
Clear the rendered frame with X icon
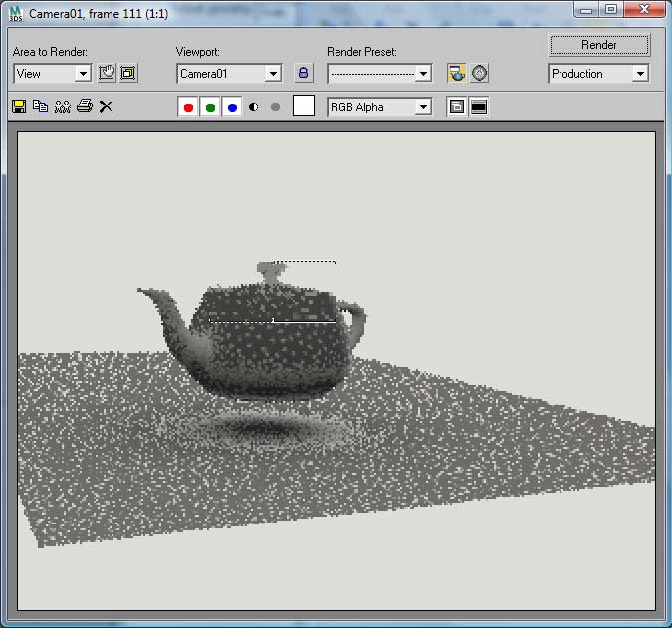click(106, 106)
